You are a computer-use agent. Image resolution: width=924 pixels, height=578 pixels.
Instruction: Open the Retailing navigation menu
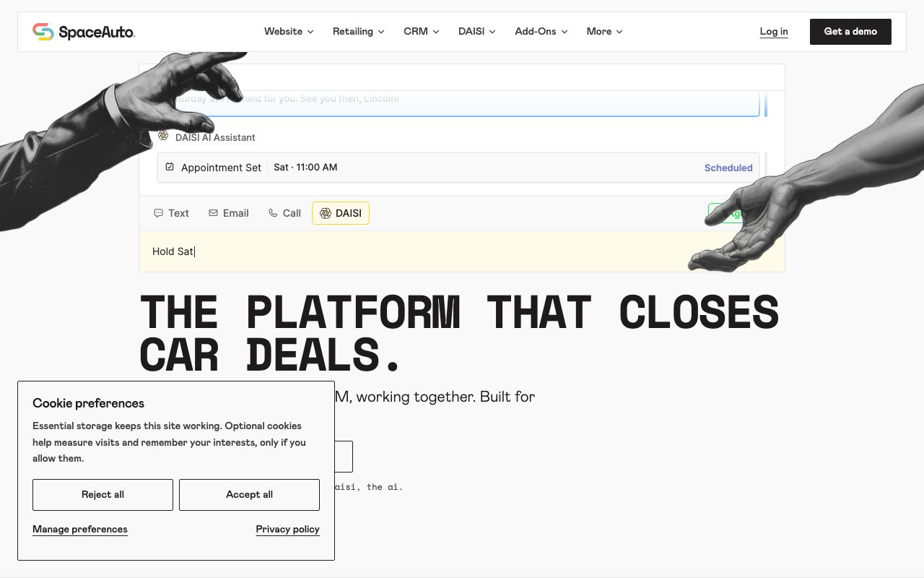coord(359,32)
